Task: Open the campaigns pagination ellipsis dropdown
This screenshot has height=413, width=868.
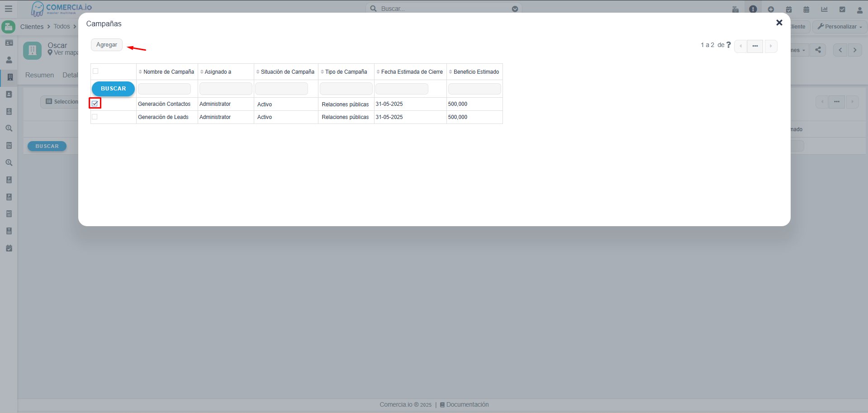Action: [x=755, y=46]
